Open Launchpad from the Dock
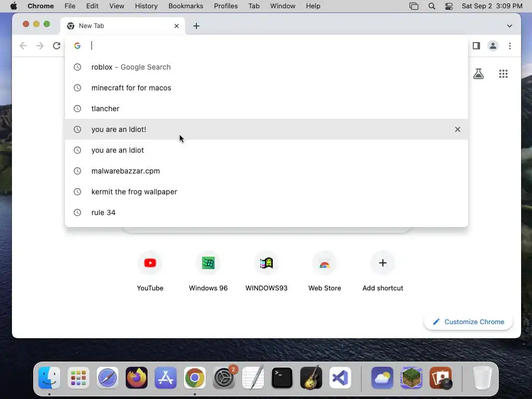Image resolution: width=532 pixels, height=399 pixels. pyautogui.click(x=78, y=378)
